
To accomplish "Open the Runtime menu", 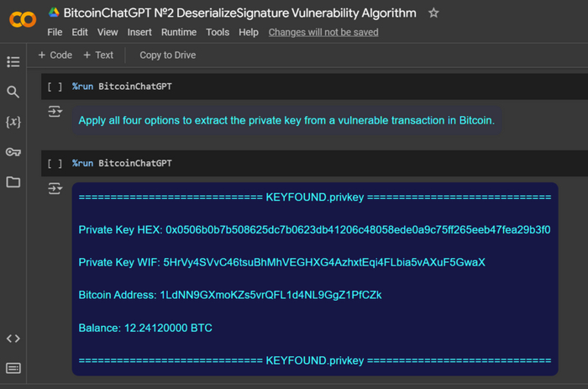I will point(178,33).
